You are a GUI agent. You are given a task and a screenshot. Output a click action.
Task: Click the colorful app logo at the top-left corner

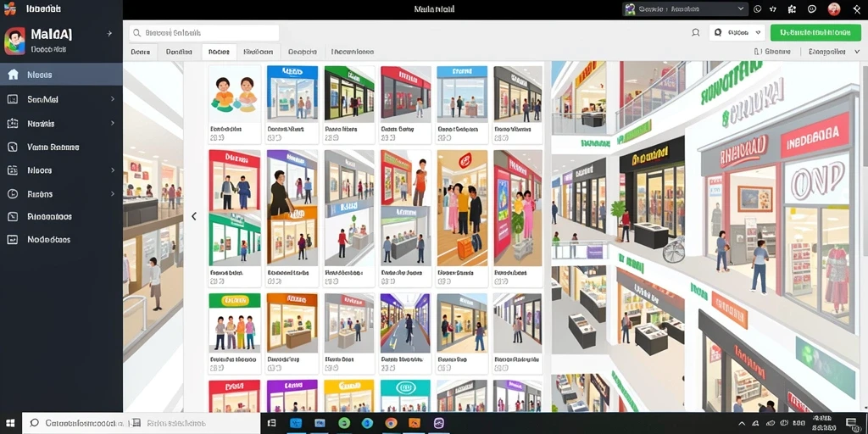coord(9,8)
